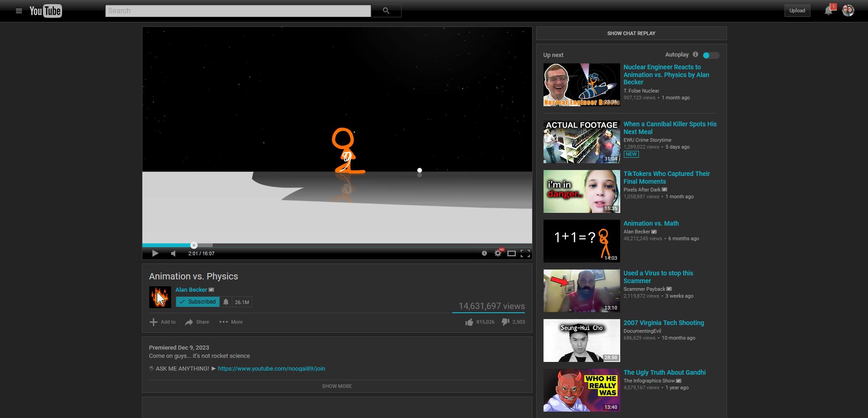Click Scammer Payback channel name

coord(644,289)
